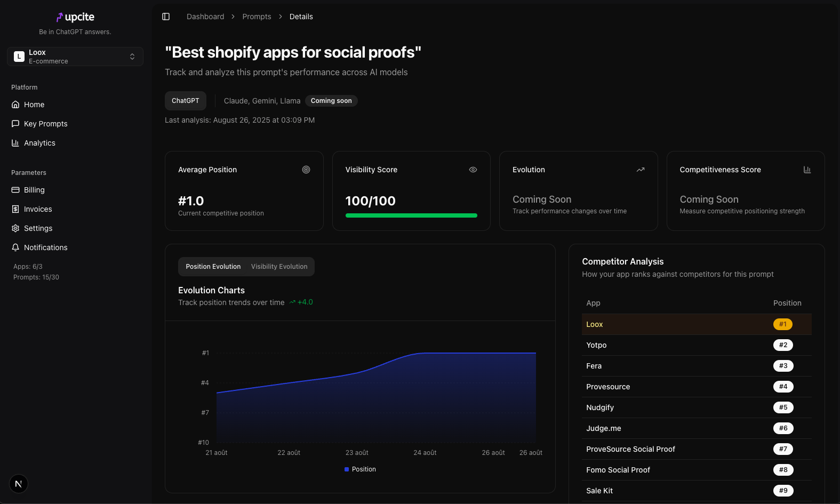Open Billing page
Image resolution: width=840 pixels, height=504 pixels.
[75, 190]
